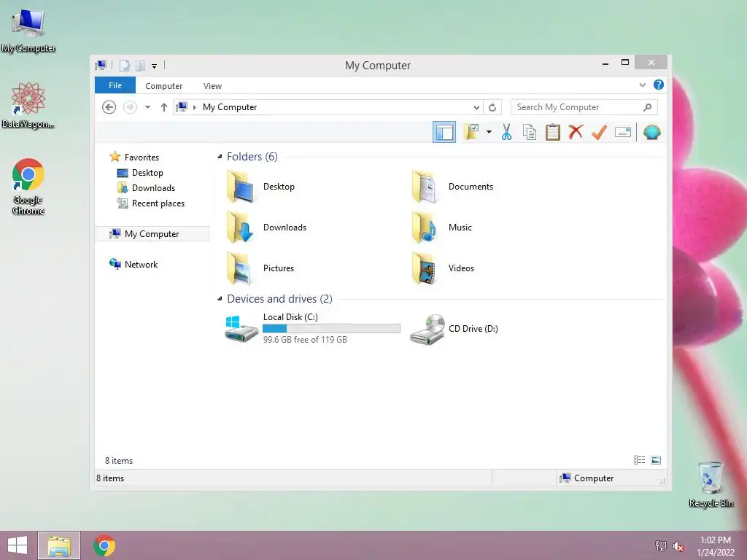Click the folder options toolbar icon
The image size is (747, 560).
pos(472,132)
